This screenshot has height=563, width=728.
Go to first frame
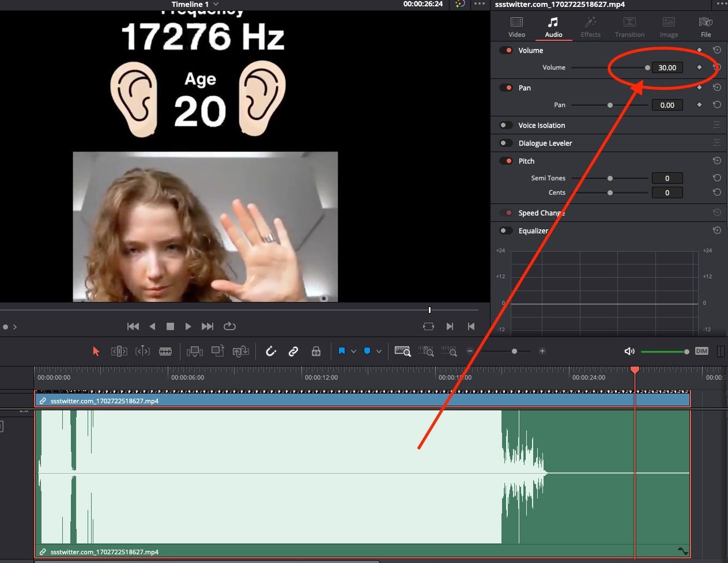pos(133,326)
